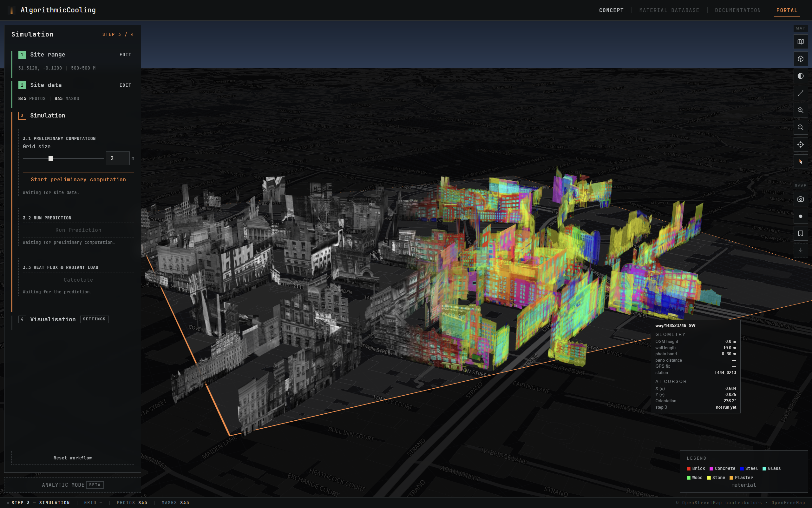
Task: Click the Calculate heat flux button
Action: point(78,279)
